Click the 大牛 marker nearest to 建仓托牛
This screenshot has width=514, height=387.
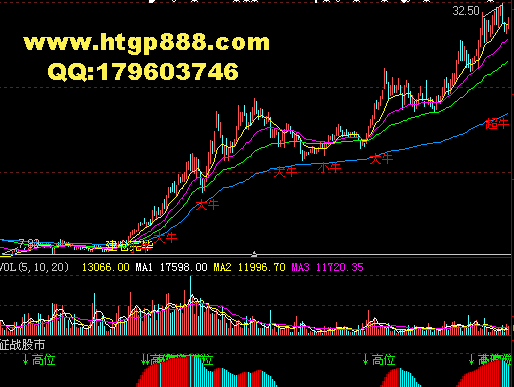click(165, 238)
